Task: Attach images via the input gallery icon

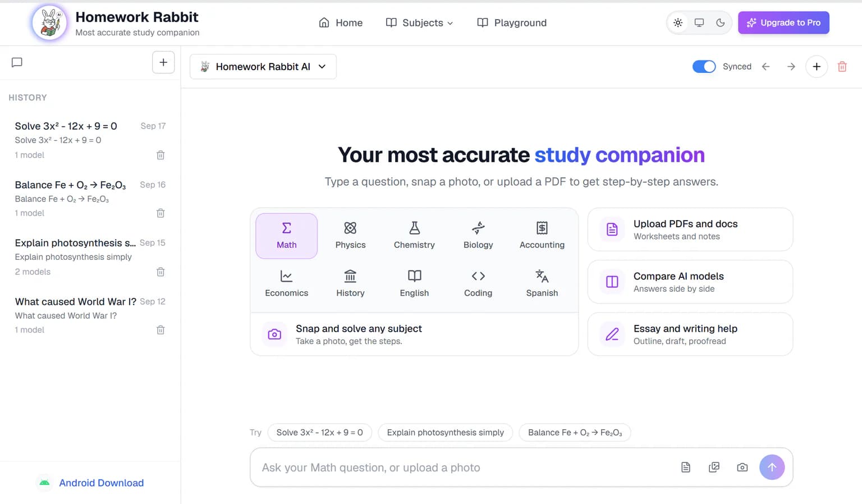Action: tap(714, 467)
